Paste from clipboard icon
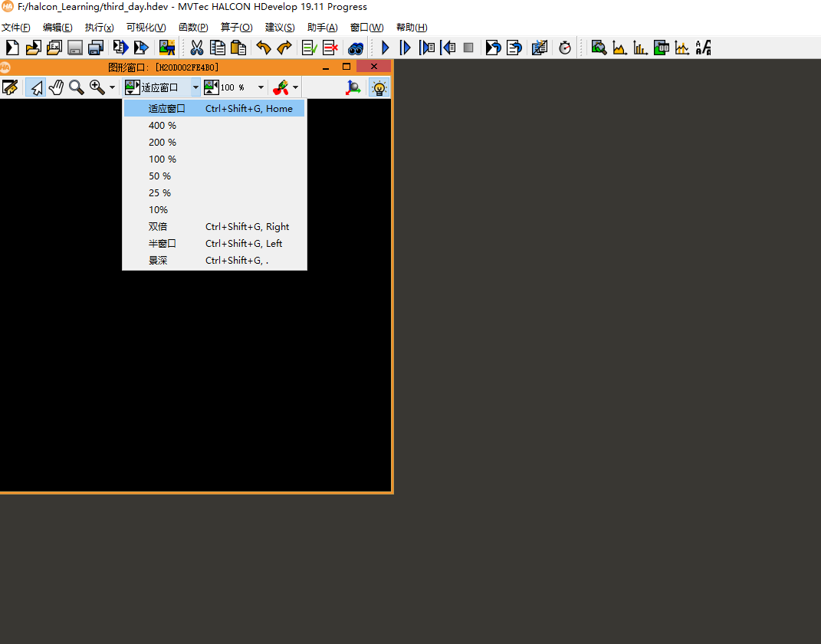 pos(238,48)
